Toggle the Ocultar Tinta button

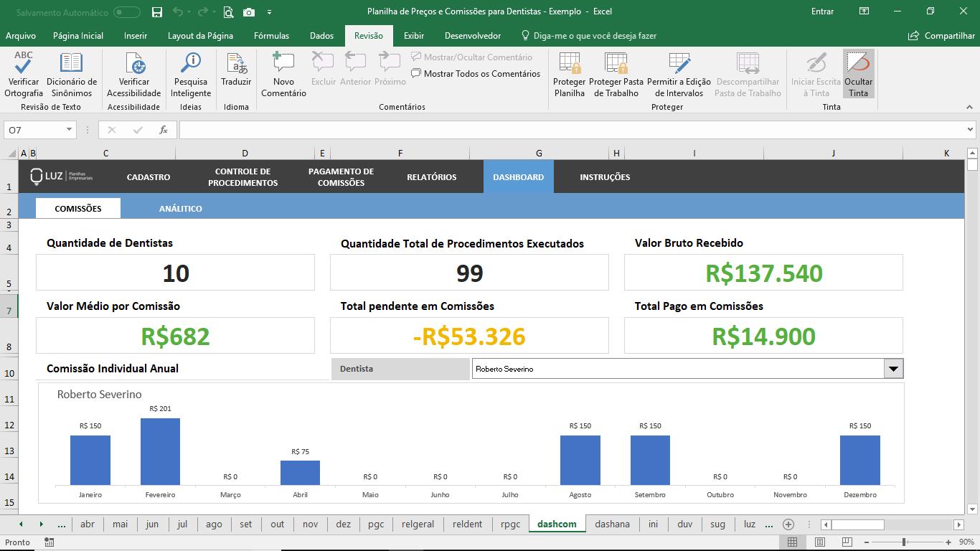click(x=858, y=75)
